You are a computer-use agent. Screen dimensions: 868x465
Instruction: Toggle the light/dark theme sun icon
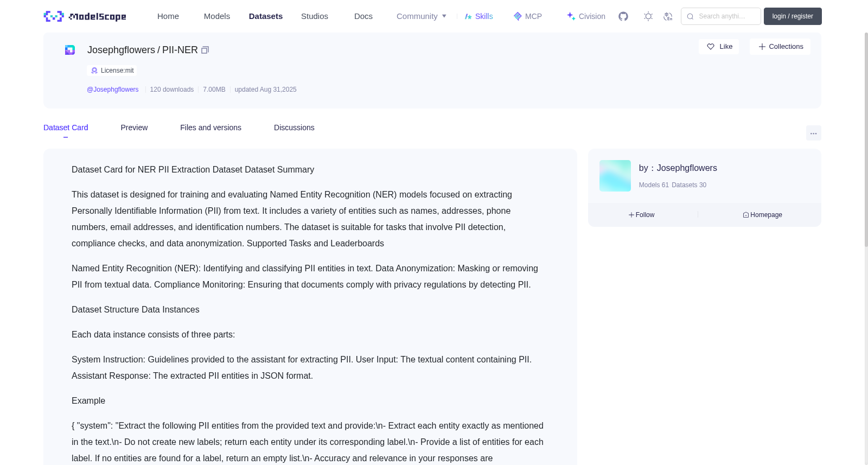point(648,16)
